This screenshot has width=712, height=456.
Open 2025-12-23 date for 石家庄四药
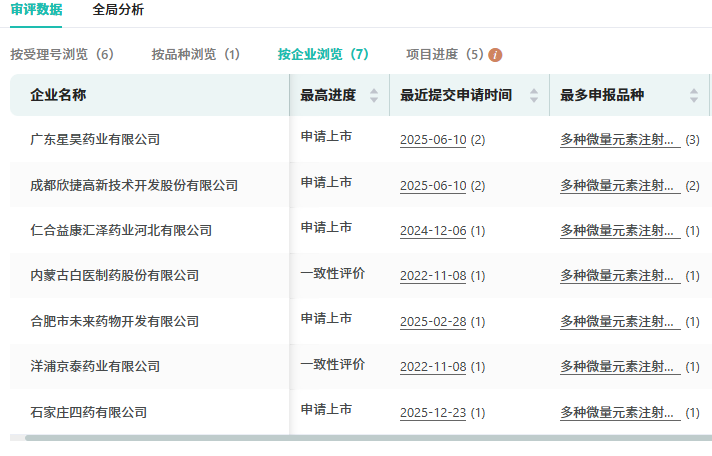coord(432,413)
